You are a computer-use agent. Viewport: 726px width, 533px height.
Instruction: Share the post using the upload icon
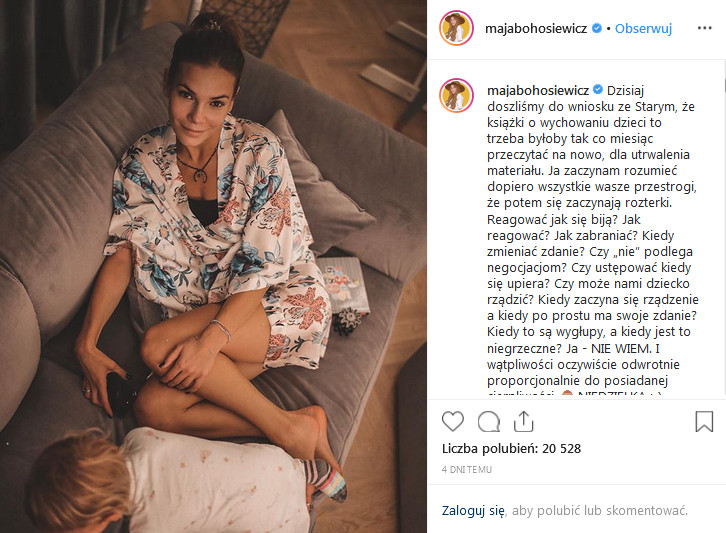pyautogui.click(x=523, y=421)
